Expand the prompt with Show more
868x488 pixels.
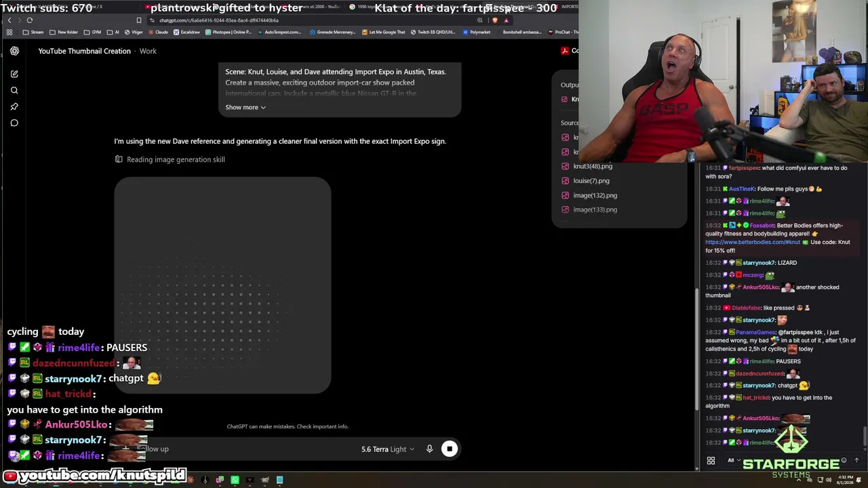click(x=245, y=107)
